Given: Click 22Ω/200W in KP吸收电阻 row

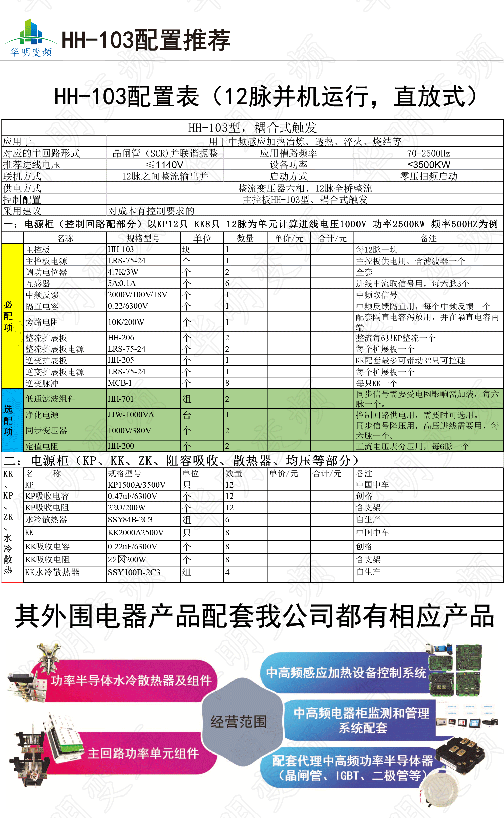Looking at the screenshot, I should click(127, 507).
